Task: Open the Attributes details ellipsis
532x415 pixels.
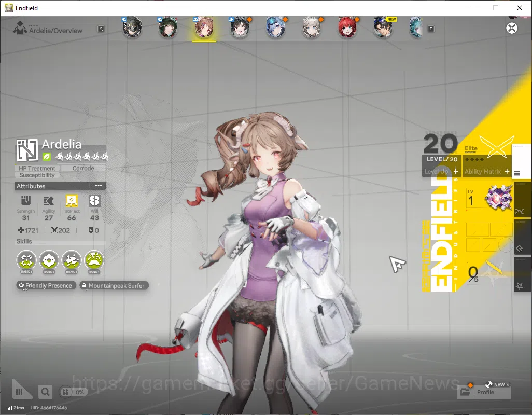Action: [x=99, y=186]
